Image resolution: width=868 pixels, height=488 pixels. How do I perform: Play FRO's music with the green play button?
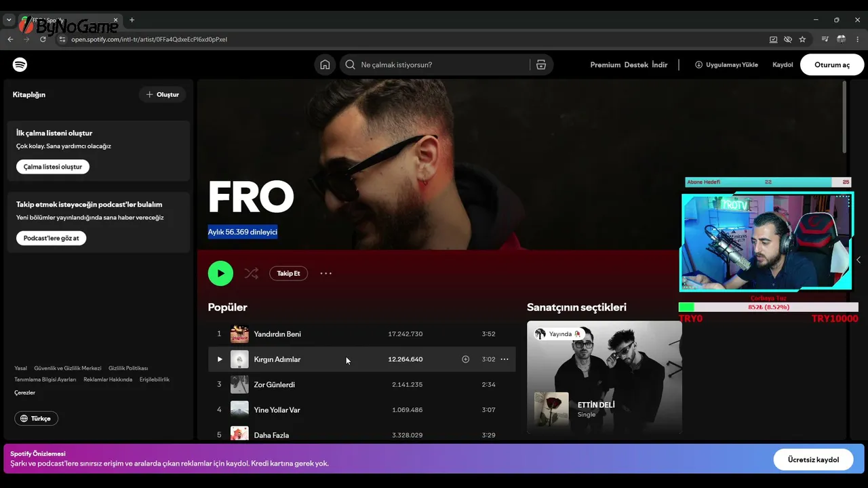[x=220, y=273]
